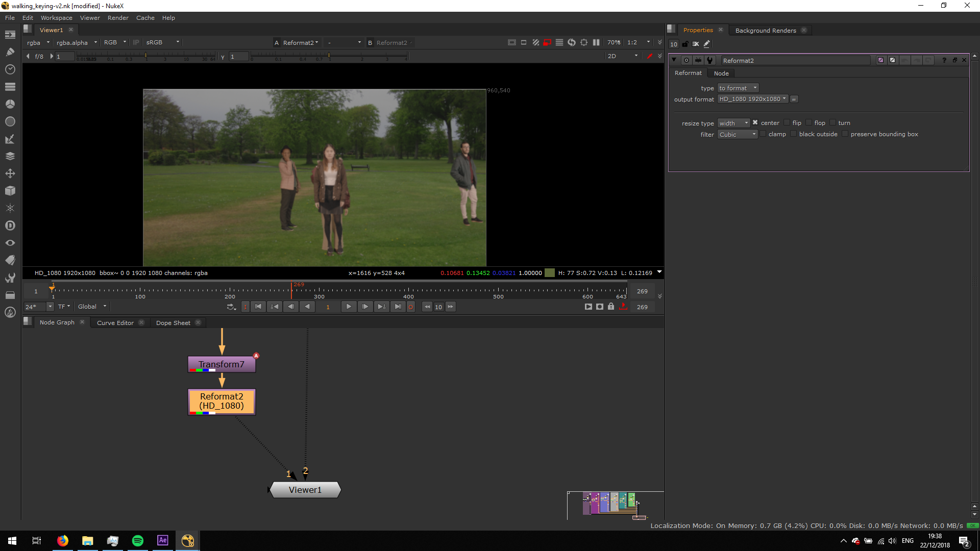Open the Render menu

118,18
